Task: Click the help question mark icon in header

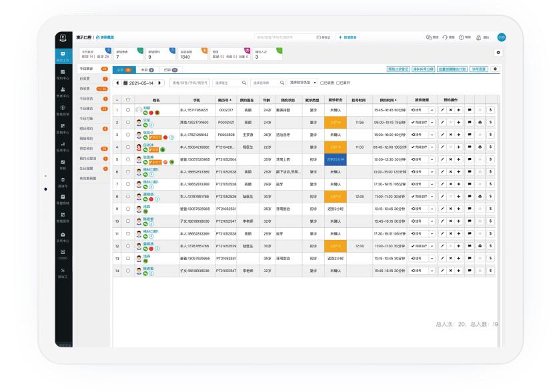Action: [461, 37]
